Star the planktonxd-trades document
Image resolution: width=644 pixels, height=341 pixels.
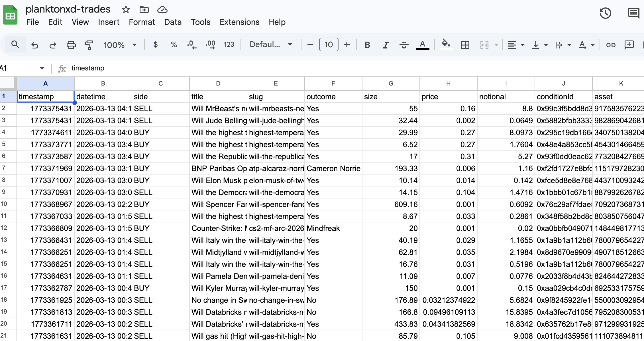[126, 9]
